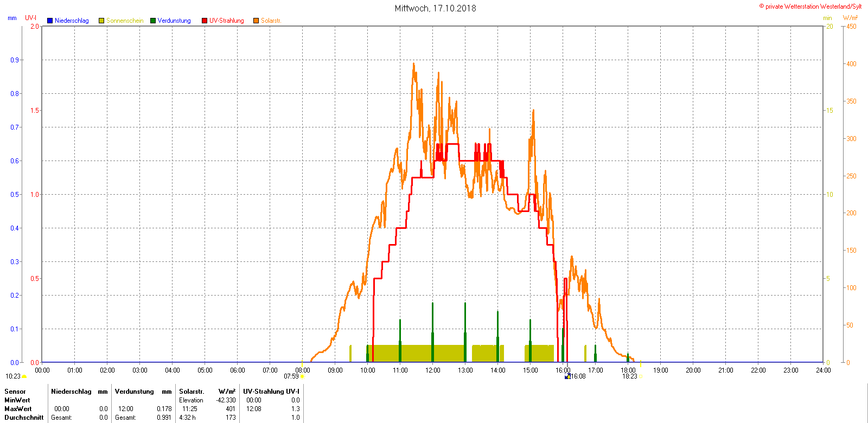The width and height of the screenshot is (868, 423).
Task: Click the green Verdunstung legend color square
Action: click(153, 21)
